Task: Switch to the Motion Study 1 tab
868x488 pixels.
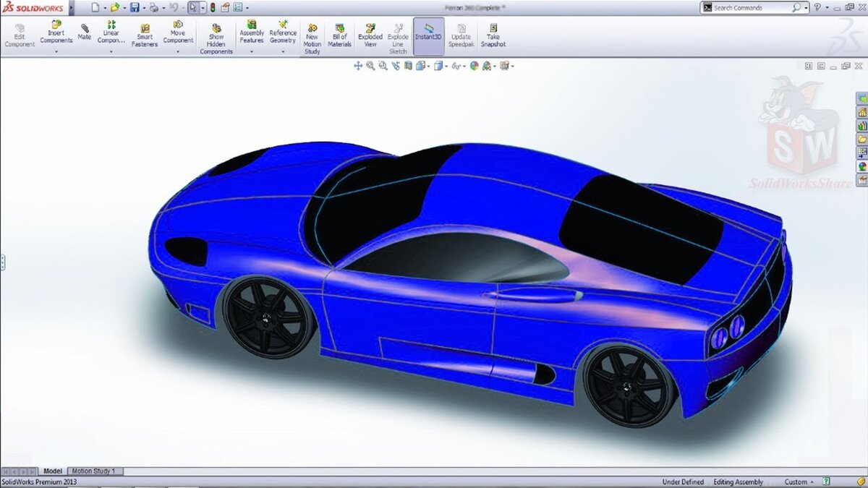Action: [x=94, y=471]
